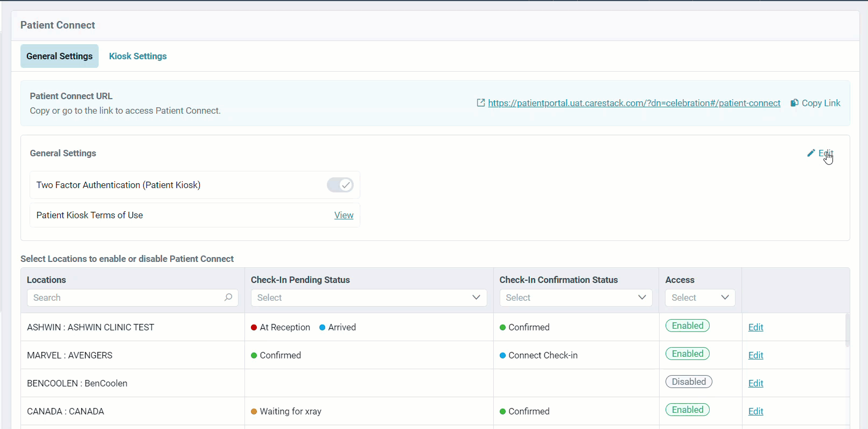868x429 pixels.
Task: Edit the CANADA : CANADA row
Action: click(755, 411)
